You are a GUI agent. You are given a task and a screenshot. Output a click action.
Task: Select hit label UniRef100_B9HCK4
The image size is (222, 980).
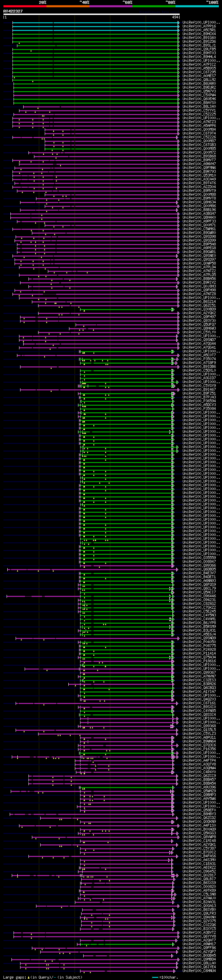coord(199,34)
